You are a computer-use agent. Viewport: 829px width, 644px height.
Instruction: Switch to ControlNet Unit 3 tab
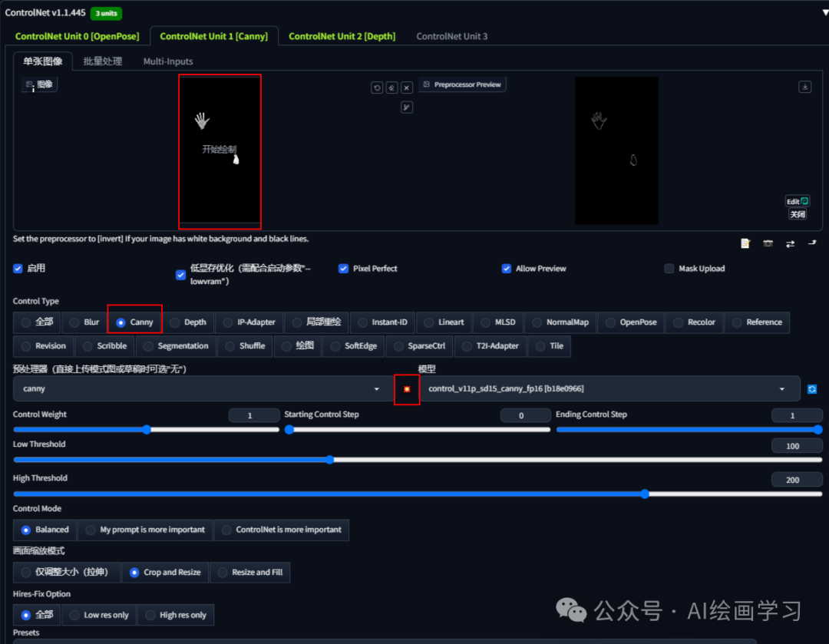tap(452, 36)
